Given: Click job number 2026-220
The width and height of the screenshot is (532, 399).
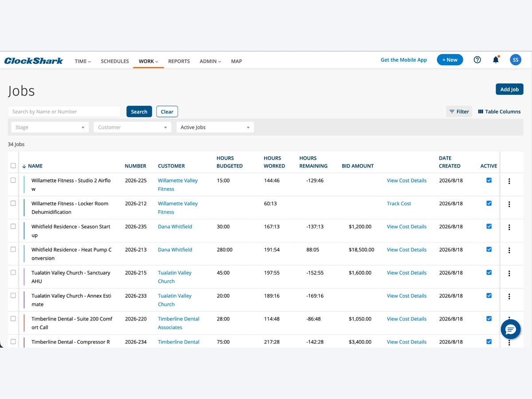Looking at the screenshot, I should point(136,319).
